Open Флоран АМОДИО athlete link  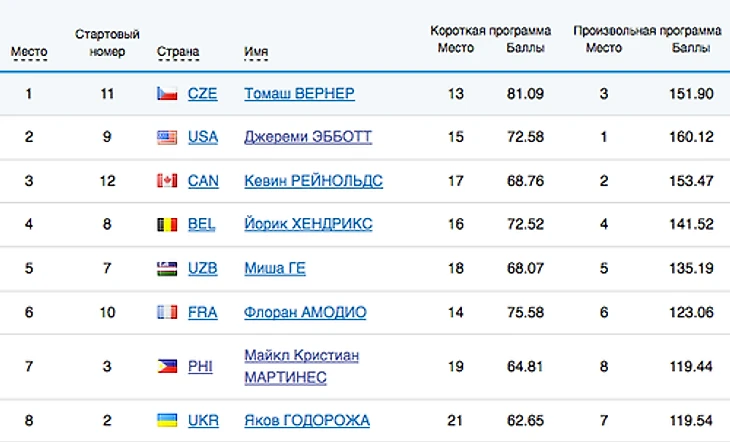click(305, 312)
